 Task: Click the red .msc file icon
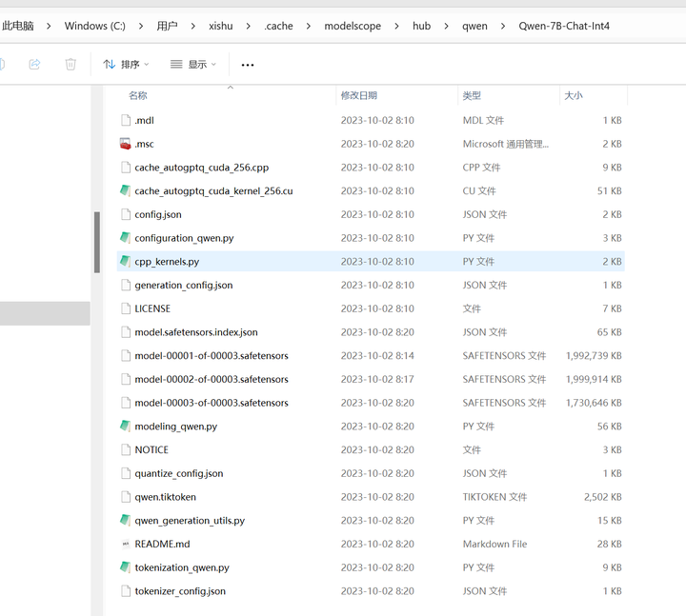[x=126, y=144]
